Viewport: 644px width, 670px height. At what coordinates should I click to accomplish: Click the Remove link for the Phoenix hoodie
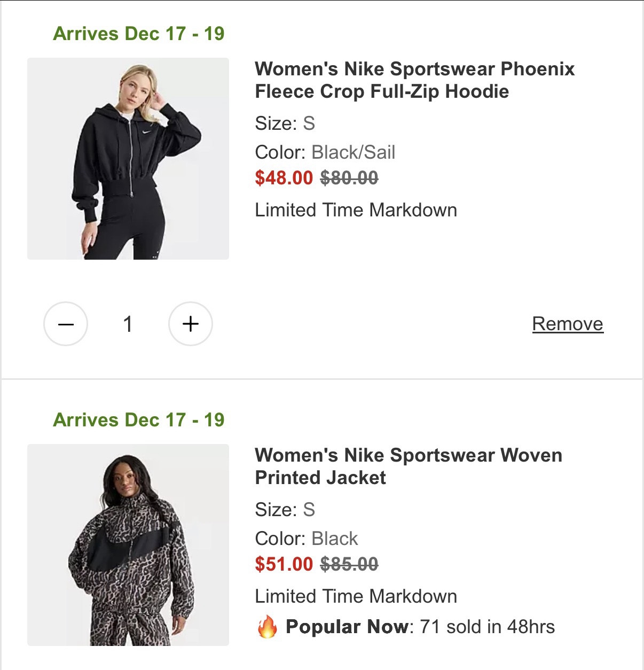[x=568, y=323]
